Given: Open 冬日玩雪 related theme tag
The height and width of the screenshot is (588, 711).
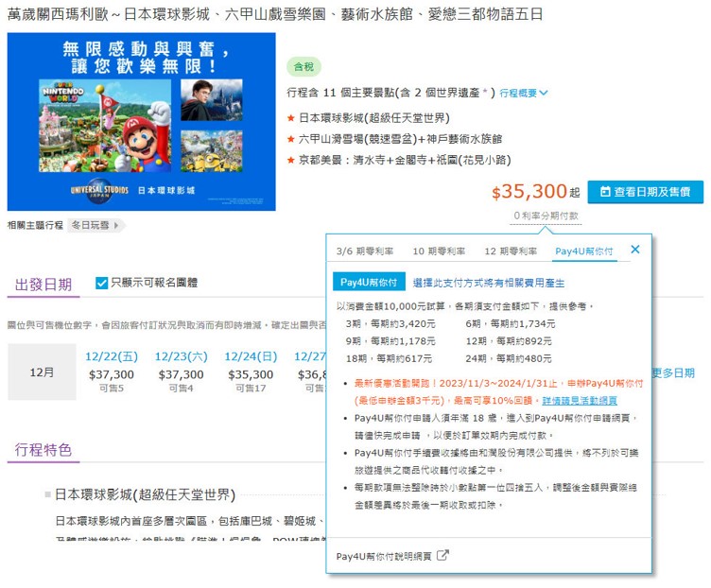Looking at the screenshot, I should click(95, 225).
